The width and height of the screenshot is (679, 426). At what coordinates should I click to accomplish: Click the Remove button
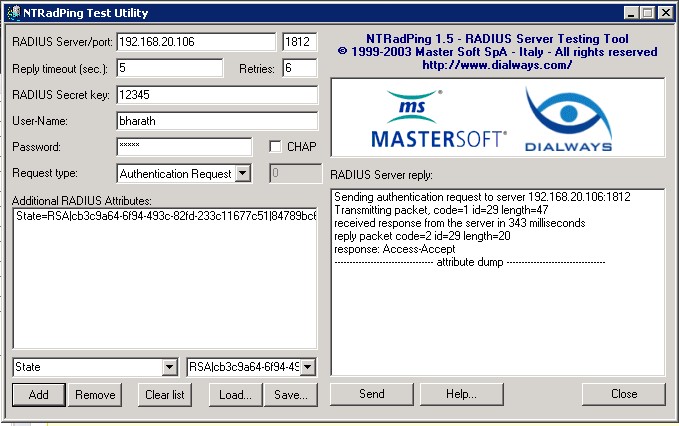(x=95, y=394)
